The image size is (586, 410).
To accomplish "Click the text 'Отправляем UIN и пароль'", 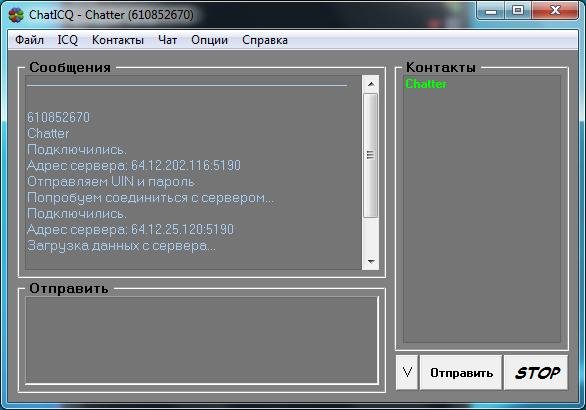I will [x=111, y=181].
